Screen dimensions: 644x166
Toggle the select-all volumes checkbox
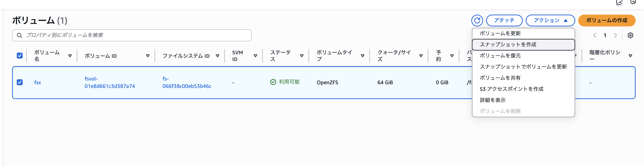tap(20, 56)
